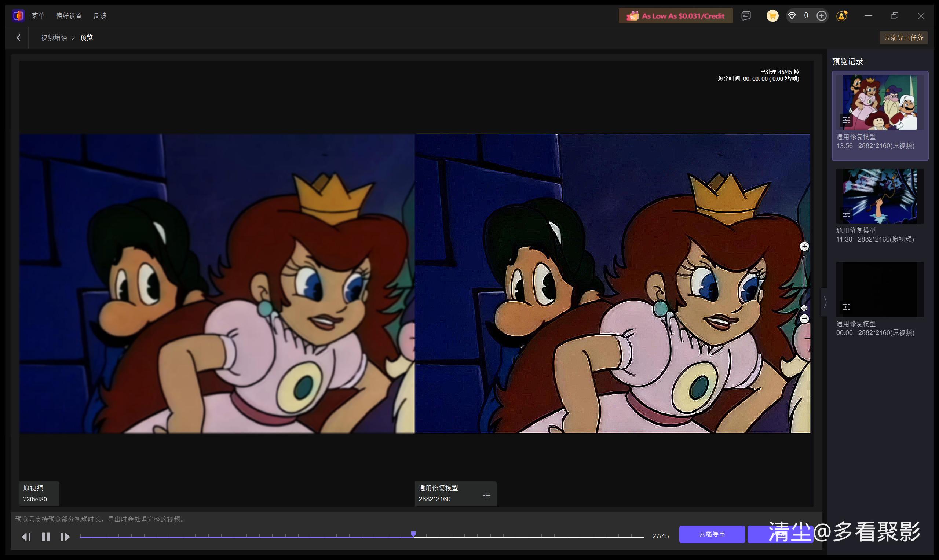
Task: Open settings icon on 00:00 preview record
Action: (x=846, y=307)
